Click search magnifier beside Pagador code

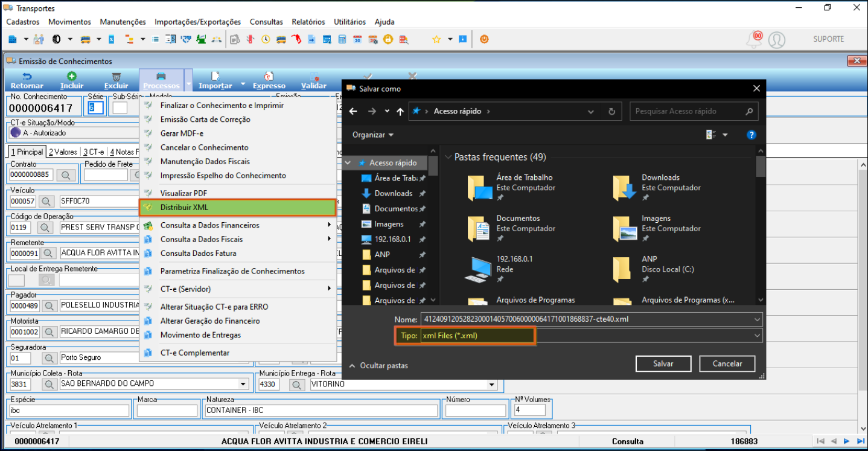point(49,305)
